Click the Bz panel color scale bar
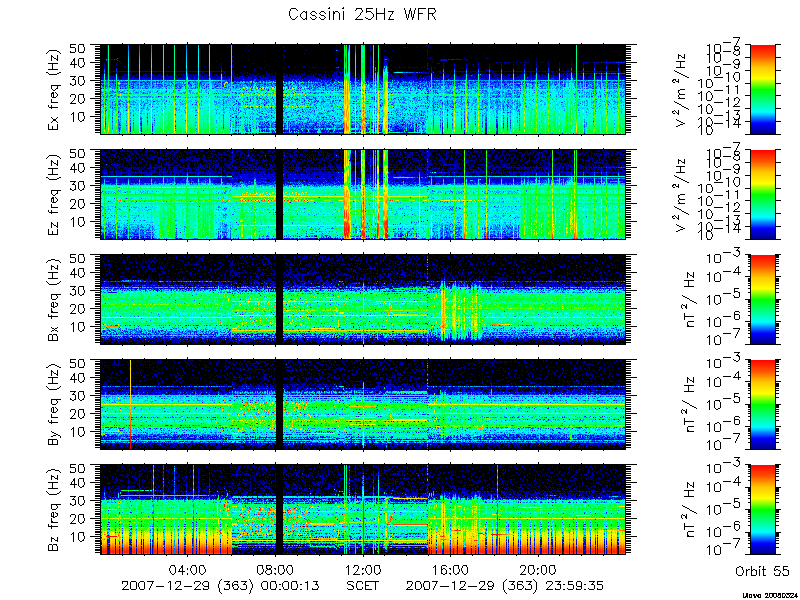 (x=762, y=509)
